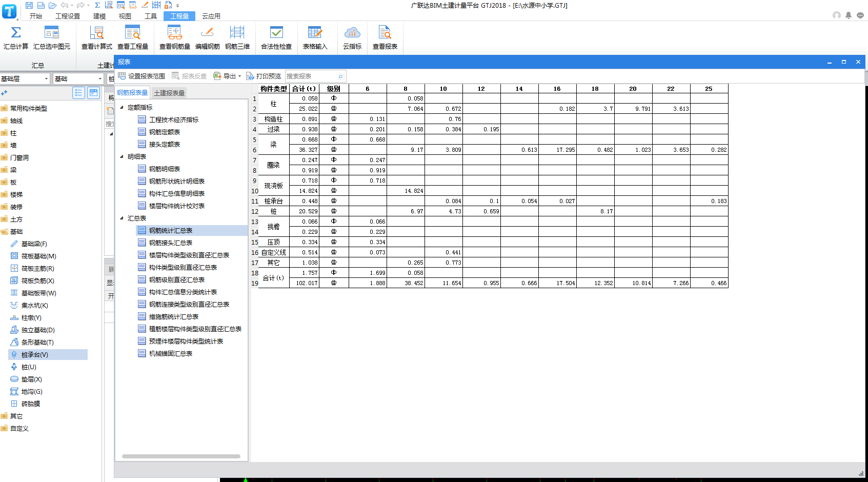Click 打印预览 button
The height and width of the screenshot is (482, 868).
coord(264,76)
